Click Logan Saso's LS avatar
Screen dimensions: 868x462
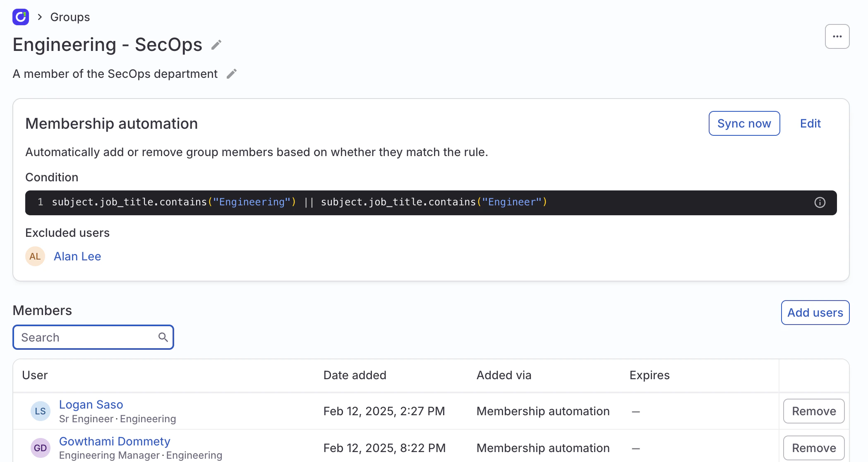(x=41, y=411)
